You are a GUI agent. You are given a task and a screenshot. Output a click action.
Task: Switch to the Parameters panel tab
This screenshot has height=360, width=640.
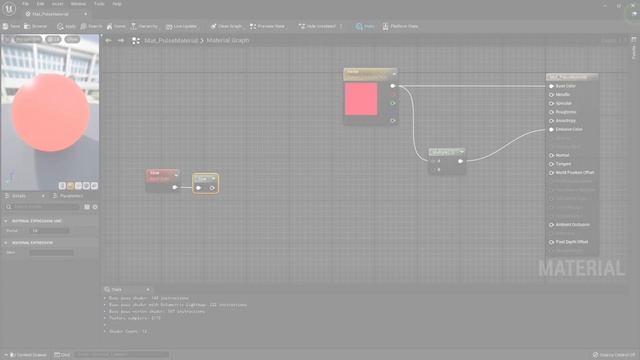(x=68, y=196)
